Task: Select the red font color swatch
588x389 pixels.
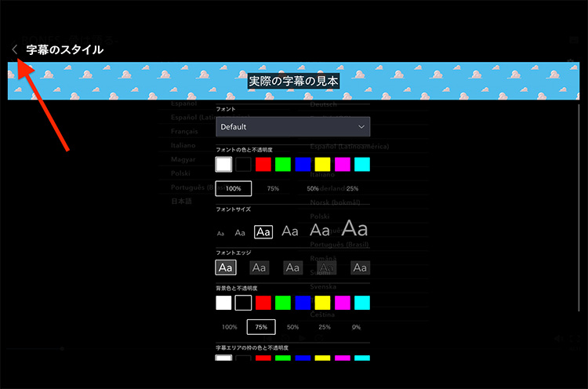Action: pyautogui.click(x=263, y=164)
